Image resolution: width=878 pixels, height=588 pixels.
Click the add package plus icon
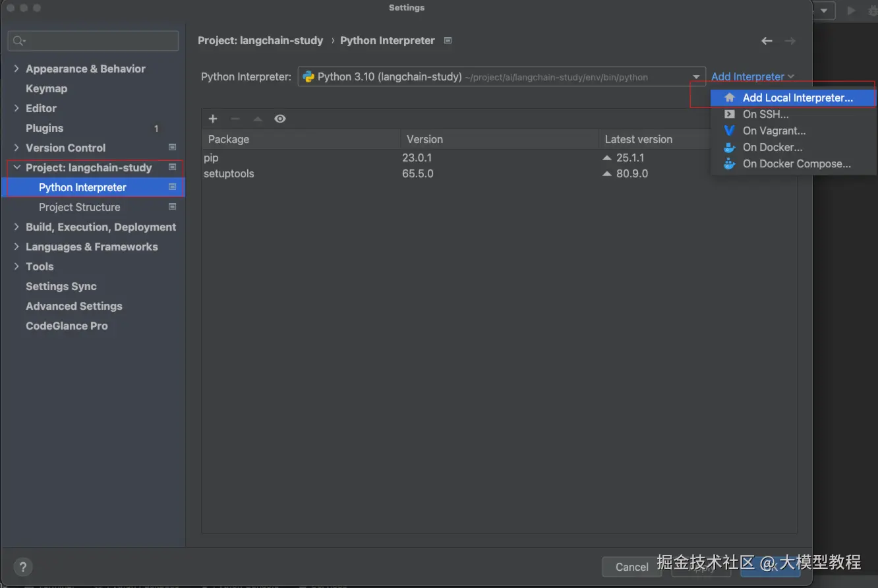pos(213,119)
